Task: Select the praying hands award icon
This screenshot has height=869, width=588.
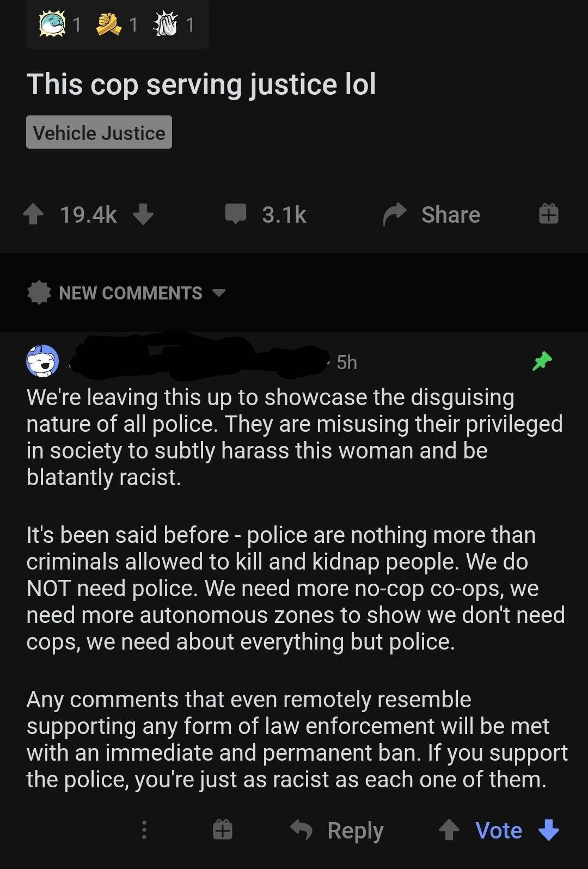Action: (169, 23)
